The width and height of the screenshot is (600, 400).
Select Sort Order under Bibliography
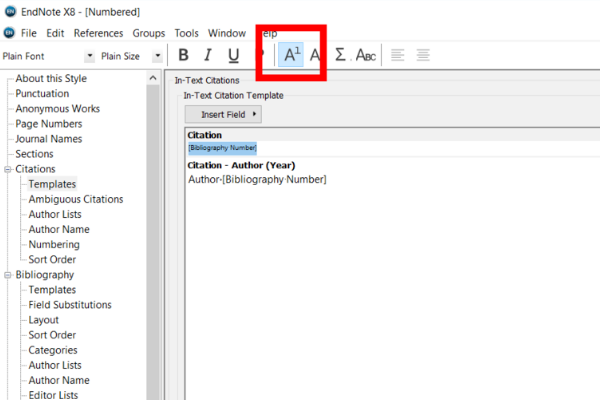click(x=52, y=335)
